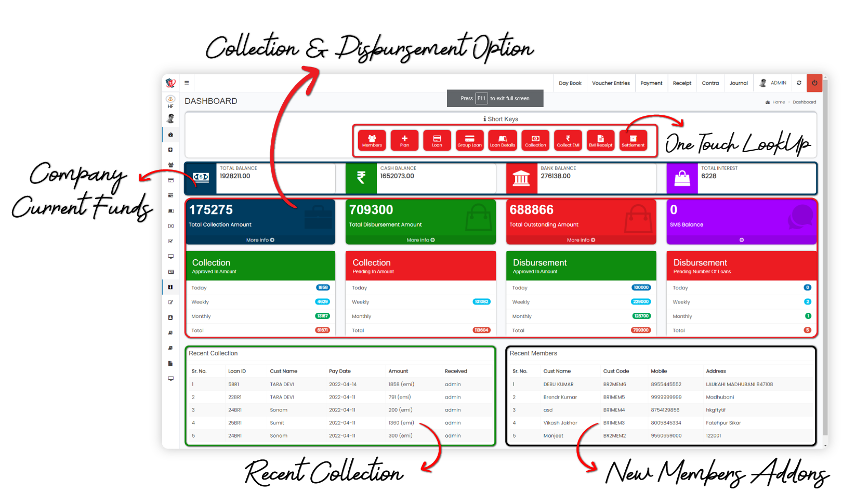Click the Collect EMI shortcut
Screen dimensions: 856x504
point(568,140)
